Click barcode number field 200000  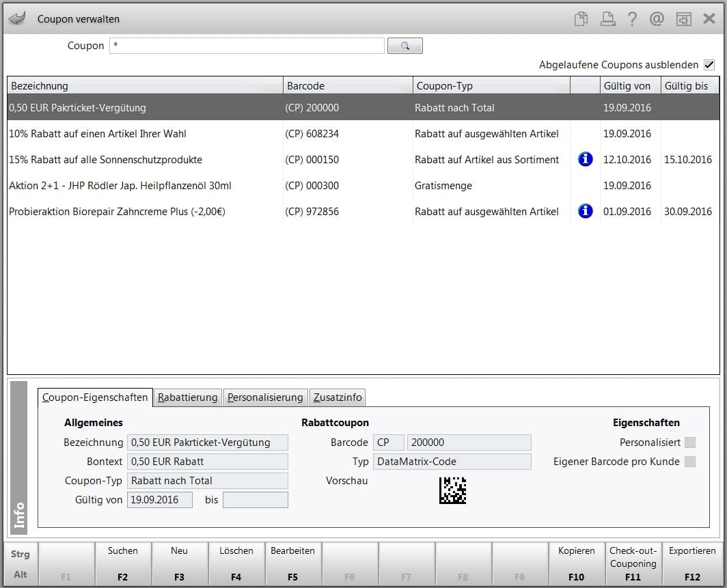click(x=469, y=443)
